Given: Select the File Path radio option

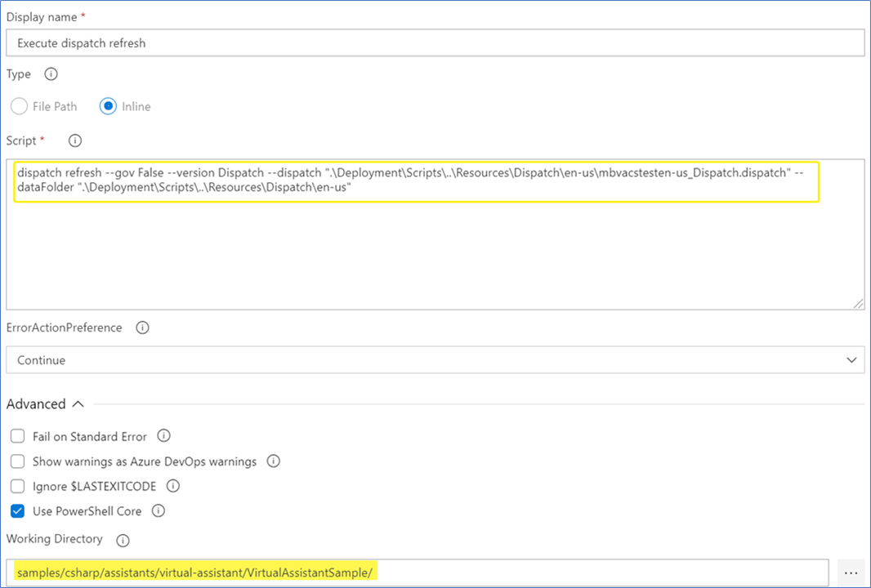Looking at the screenshot, I should [19, 106].
